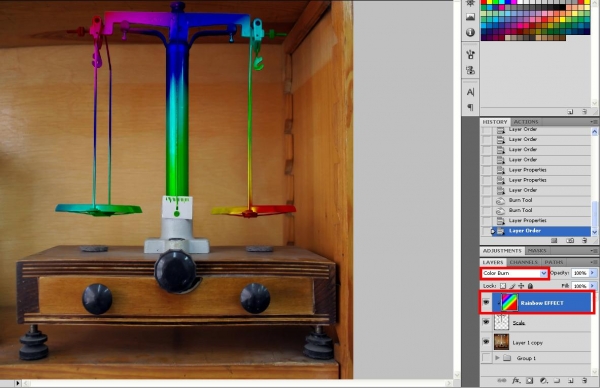Open the Adjustments panel flyout menu
Image resolution: width=600 pixels, height=388 pixels.
coord(594,251)
